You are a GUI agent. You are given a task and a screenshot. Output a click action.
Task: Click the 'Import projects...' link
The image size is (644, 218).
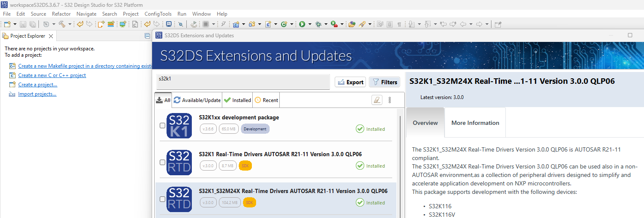tap(37, 94)
